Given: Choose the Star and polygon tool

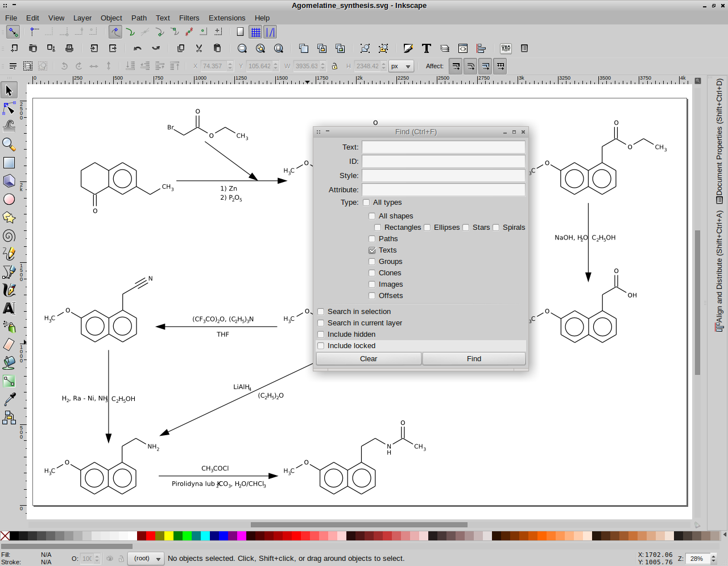Looking at the screenshot, I should coord(9,217).
